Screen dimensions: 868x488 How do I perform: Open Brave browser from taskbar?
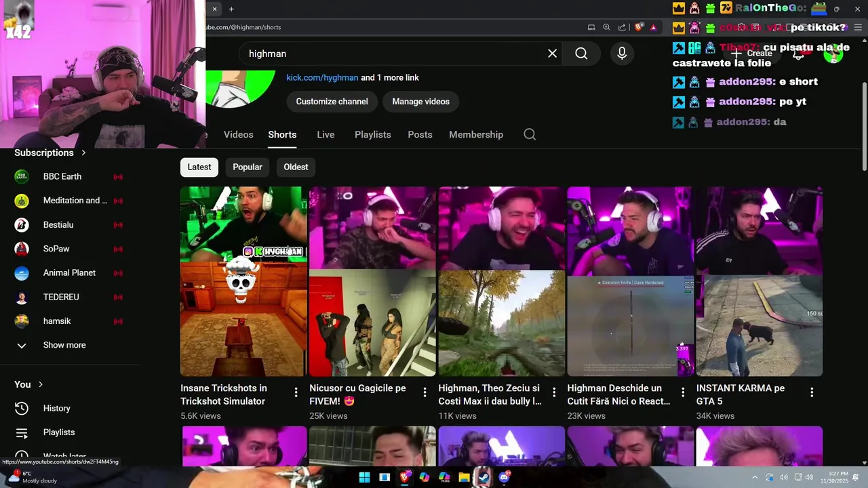click(x=405, y=477)
